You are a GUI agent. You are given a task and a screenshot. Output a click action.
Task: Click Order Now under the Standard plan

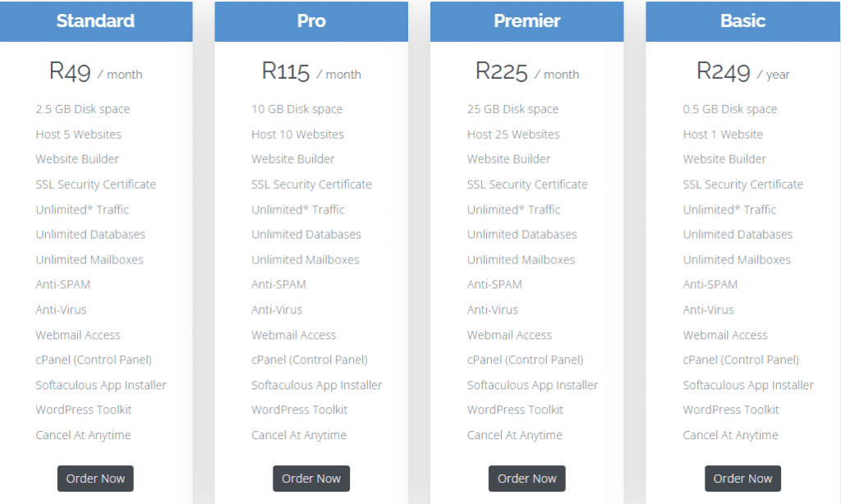pyautogui.click(x=95, y=479)
